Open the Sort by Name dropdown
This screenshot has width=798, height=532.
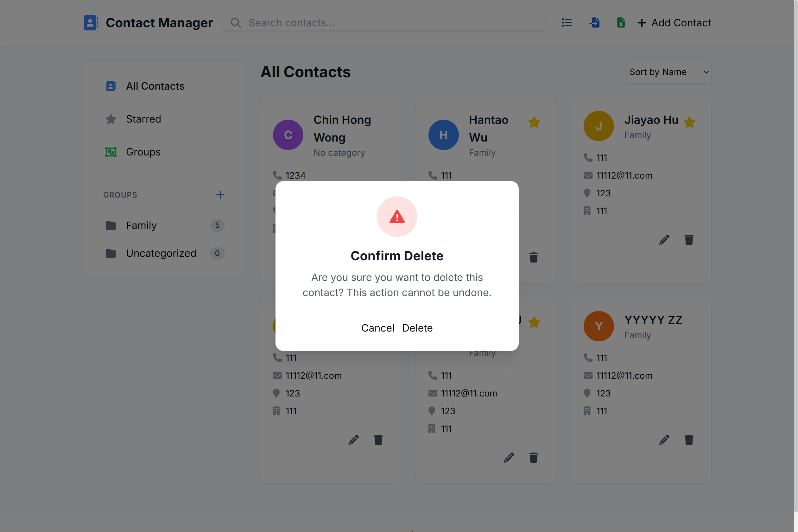coord(668,72)
